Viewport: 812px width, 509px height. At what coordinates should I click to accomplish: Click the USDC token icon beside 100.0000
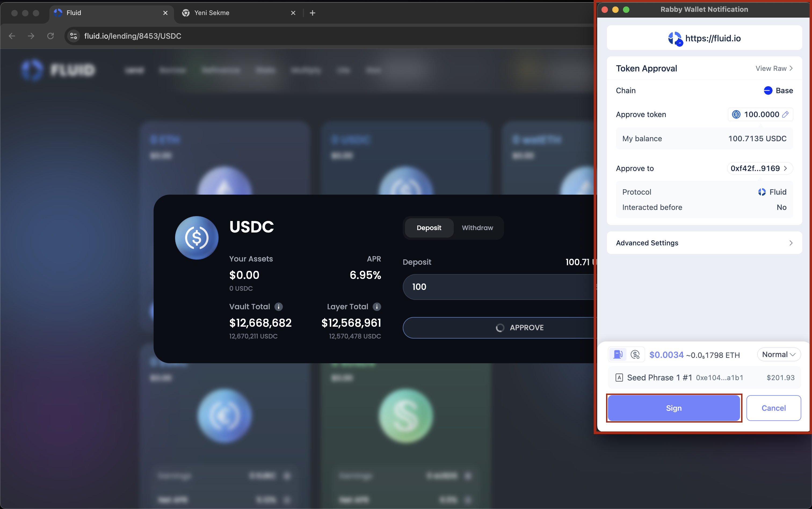(736, 114)
